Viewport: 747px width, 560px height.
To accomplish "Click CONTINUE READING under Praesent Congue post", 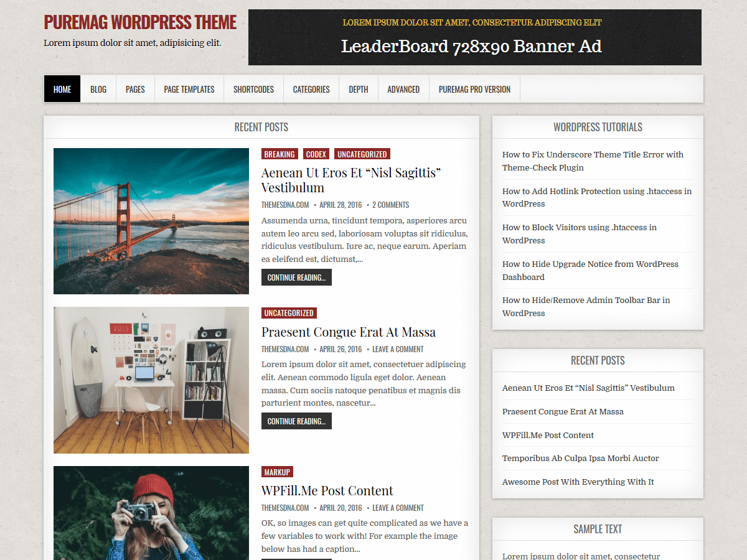I will 296,421.
